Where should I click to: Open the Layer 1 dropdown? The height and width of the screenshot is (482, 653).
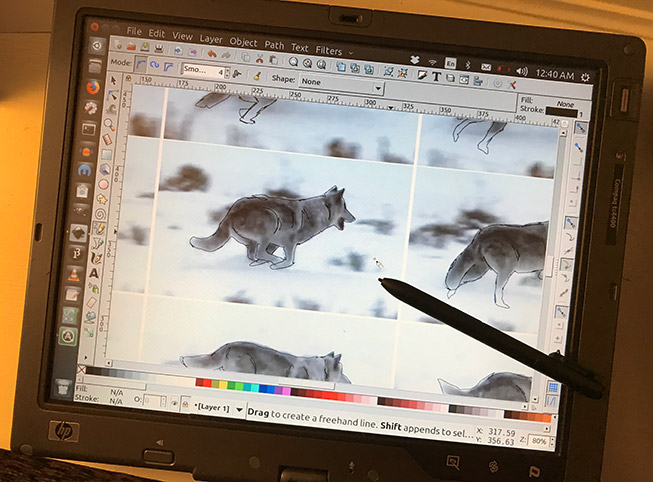217,408
